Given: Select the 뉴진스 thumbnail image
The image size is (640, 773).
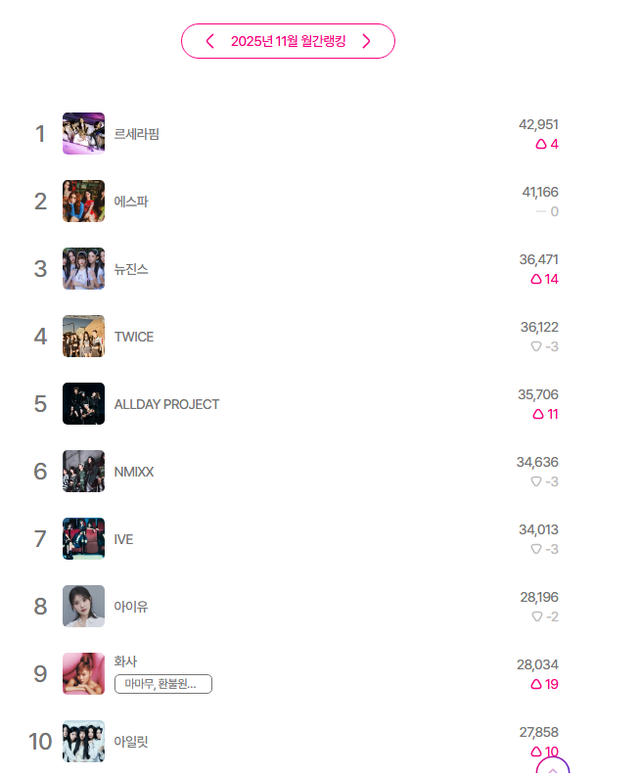Looking at the screenshot, I should [83, 269].
